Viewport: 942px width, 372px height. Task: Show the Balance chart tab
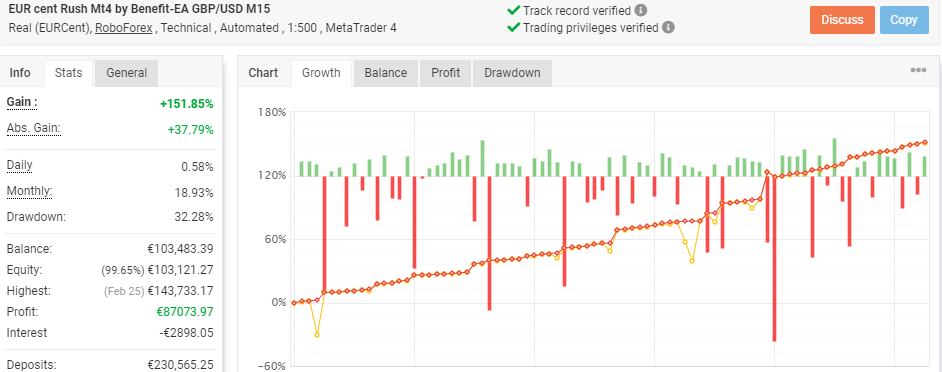click(x=386, y=73)
